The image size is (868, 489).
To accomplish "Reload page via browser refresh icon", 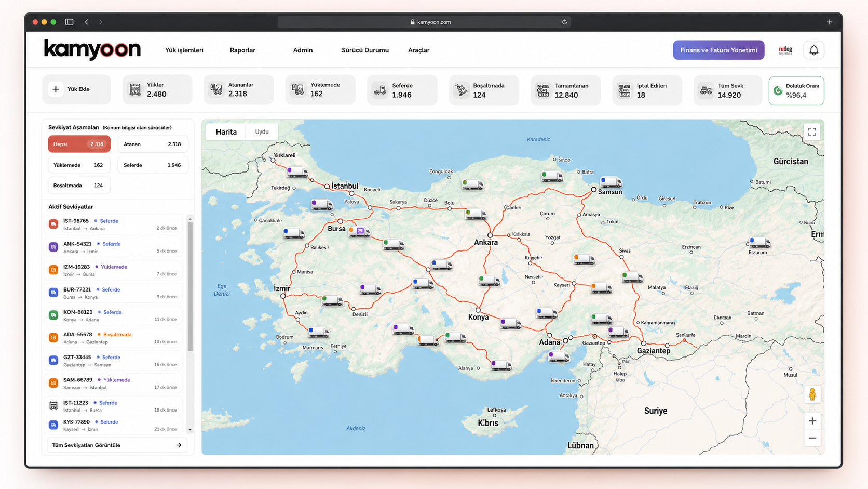I will pos(564,22).
